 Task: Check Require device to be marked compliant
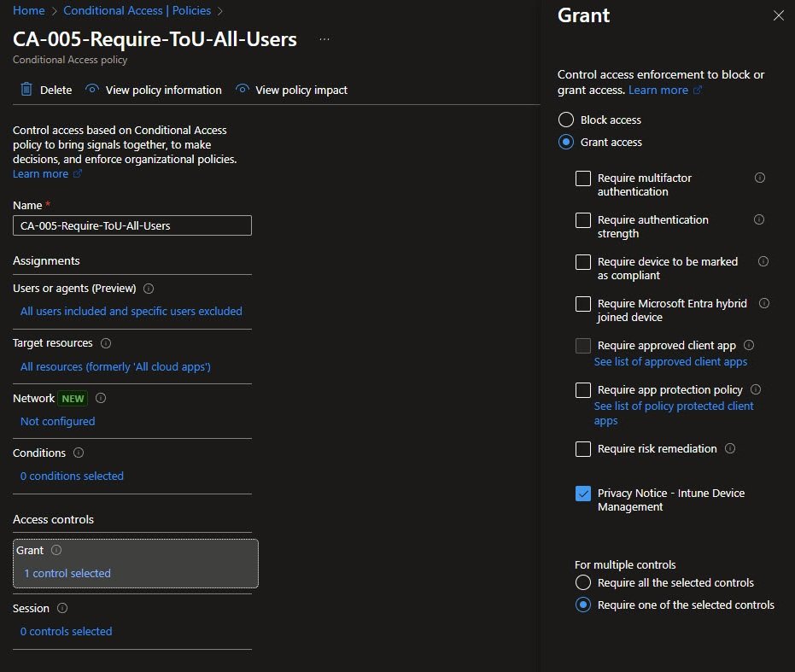[x=583, y=262]
